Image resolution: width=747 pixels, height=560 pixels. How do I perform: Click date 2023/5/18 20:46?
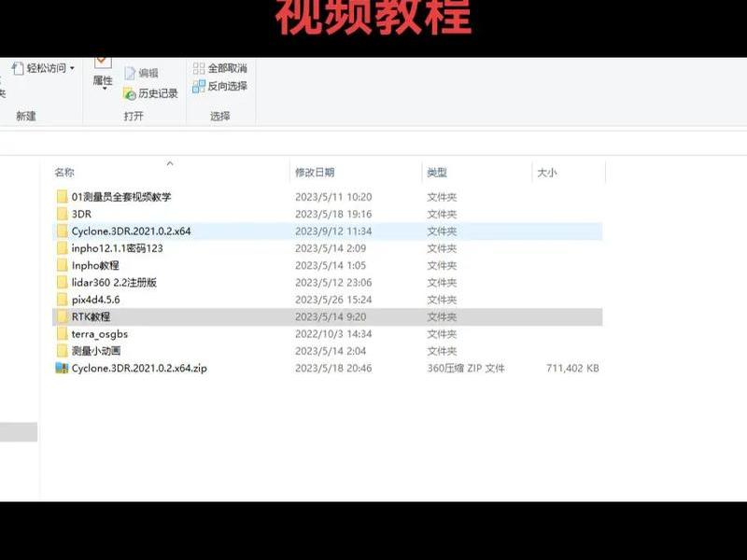coord(333,368)
